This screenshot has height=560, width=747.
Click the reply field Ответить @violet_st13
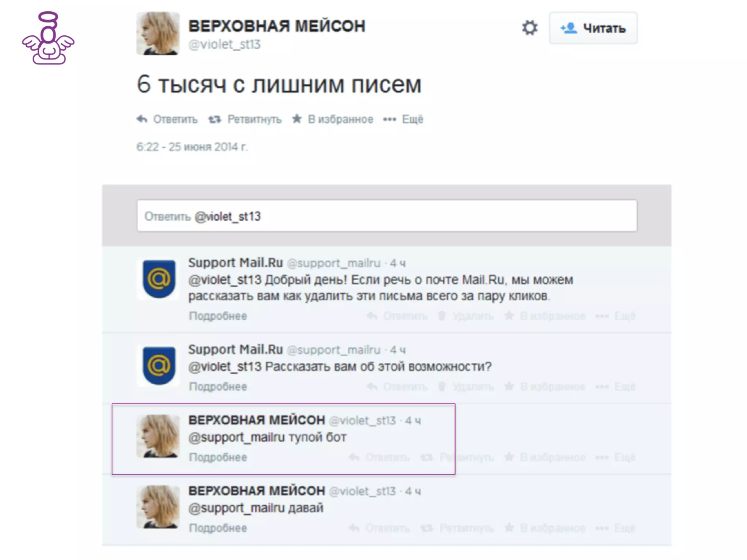click(387, 216)
